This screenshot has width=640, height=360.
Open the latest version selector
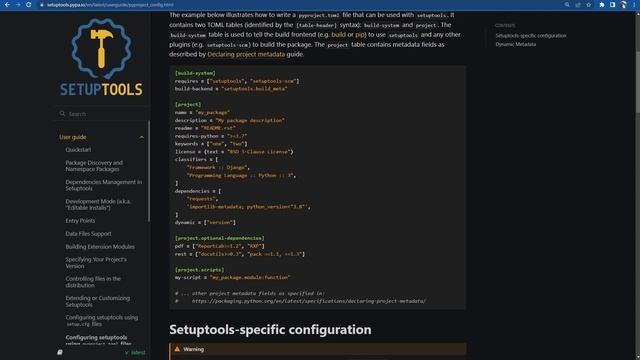(x=135, y=352)
